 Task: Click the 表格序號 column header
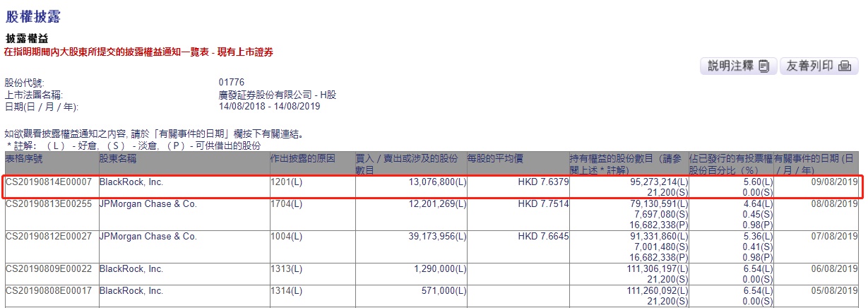24,159
